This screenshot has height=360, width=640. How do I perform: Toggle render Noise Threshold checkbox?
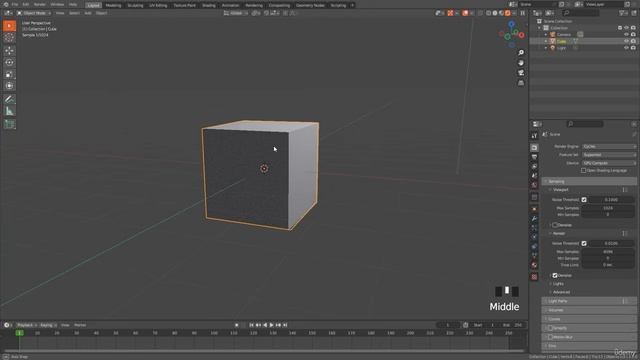[x=584, y=243]
